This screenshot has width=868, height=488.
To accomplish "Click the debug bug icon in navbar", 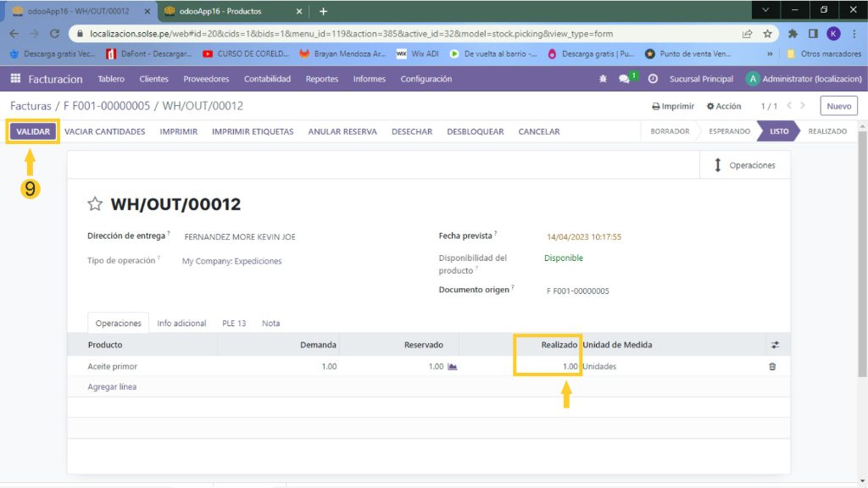I will coord(603,79).
